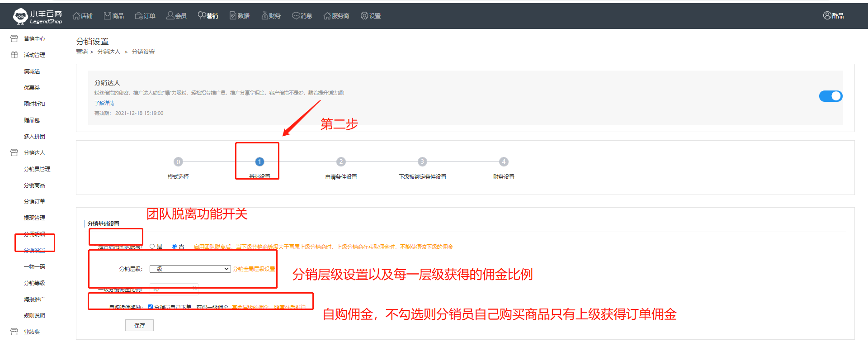
Task: Jump to step 3 下级被绑定条件设置
Action: click(x=422, y=162)
